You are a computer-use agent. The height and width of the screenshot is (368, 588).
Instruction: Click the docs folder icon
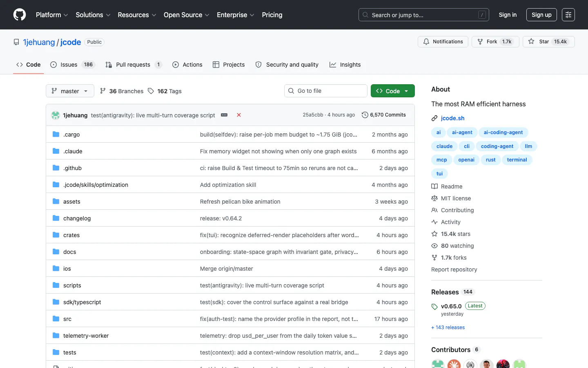click(56, 252)
